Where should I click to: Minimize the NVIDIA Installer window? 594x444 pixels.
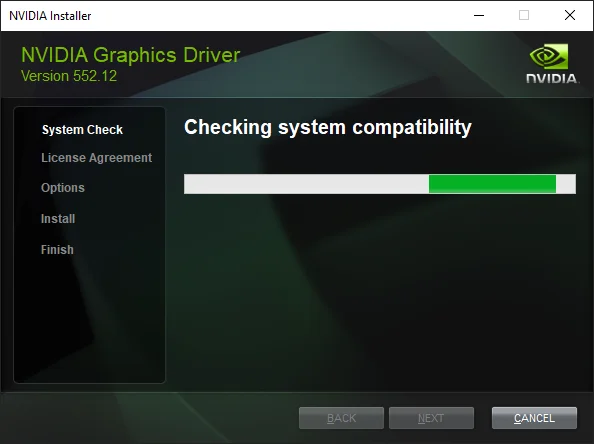[479, 16]
